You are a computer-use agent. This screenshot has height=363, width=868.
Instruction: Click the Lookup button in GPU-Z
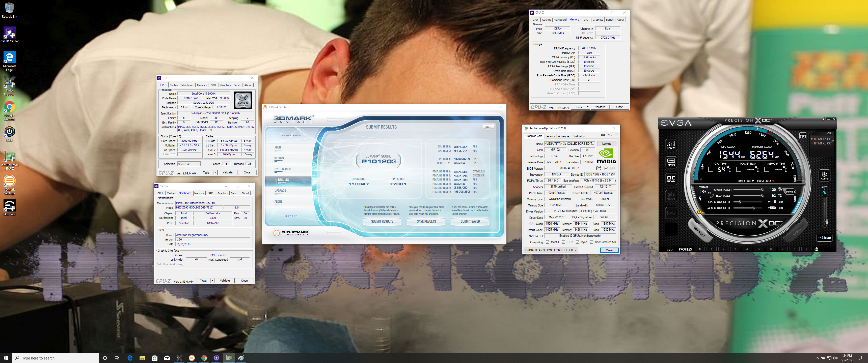(607, 144)
